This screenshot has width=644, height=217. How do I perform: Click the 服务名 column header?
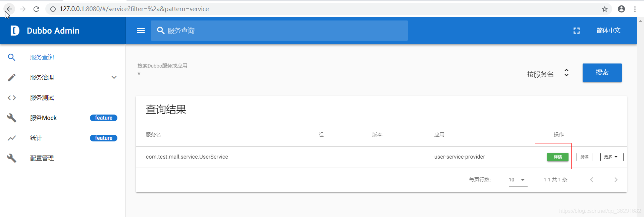tap(153, 135)
